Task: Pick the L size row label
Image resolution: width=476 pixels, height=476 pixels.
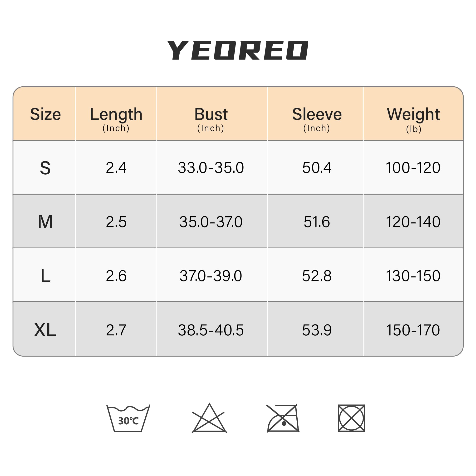Action: tap(45, 276)
